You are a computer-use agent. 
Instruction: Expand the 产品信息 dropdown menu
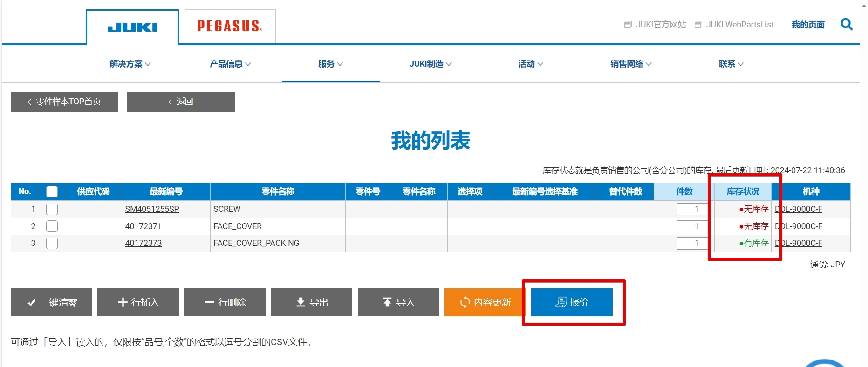[x=230, y=64]
